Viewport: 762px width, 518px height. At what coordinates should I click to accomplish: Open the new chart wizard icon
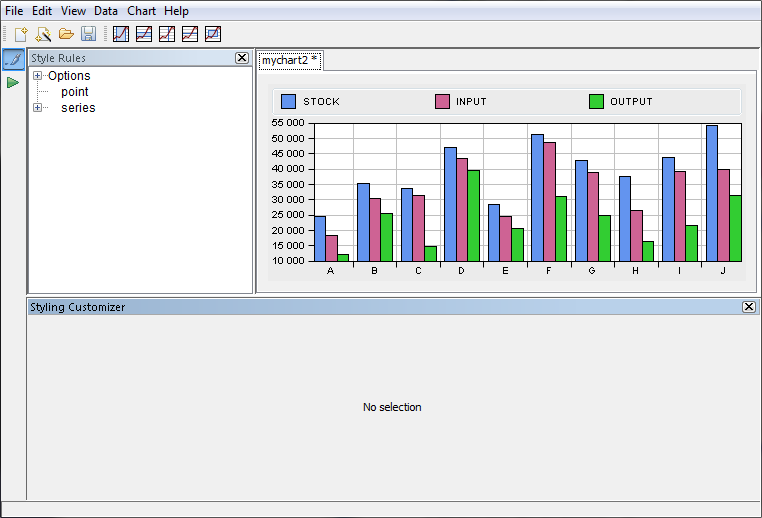pos(43,34)
